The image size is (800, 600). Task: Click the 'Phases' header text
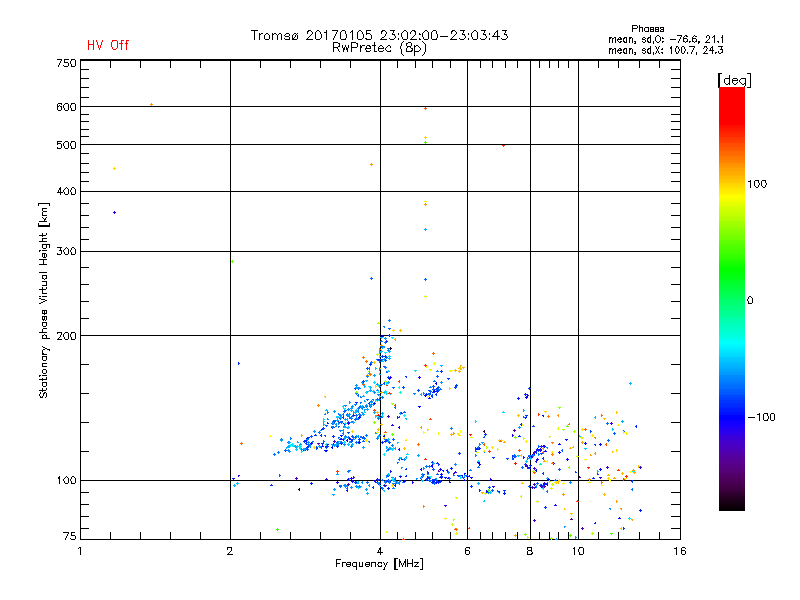(x=647, y=29)
